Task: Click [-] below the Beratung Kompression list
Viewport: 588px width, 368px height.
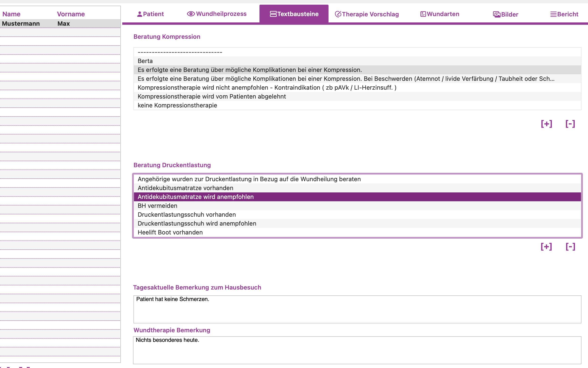Action: (x=570, y=124)
